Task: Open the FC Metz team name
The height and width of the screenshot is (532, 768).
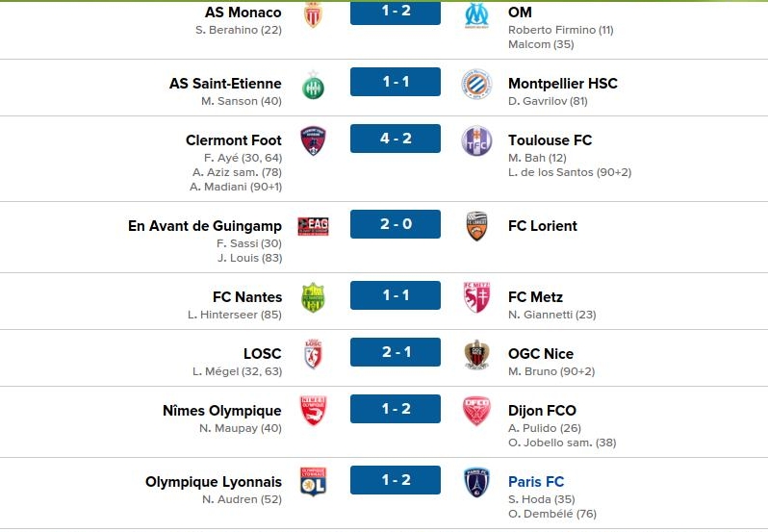Action: [535, 297]
